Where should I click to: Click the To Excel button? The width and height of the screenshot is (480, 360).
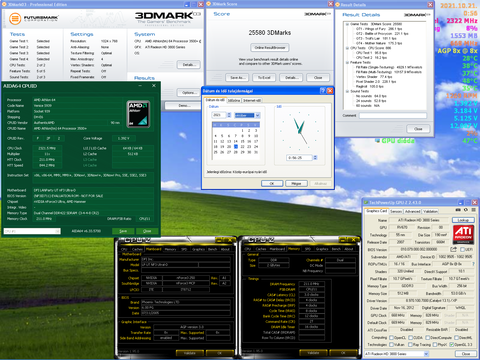click(x=264, y=78)
